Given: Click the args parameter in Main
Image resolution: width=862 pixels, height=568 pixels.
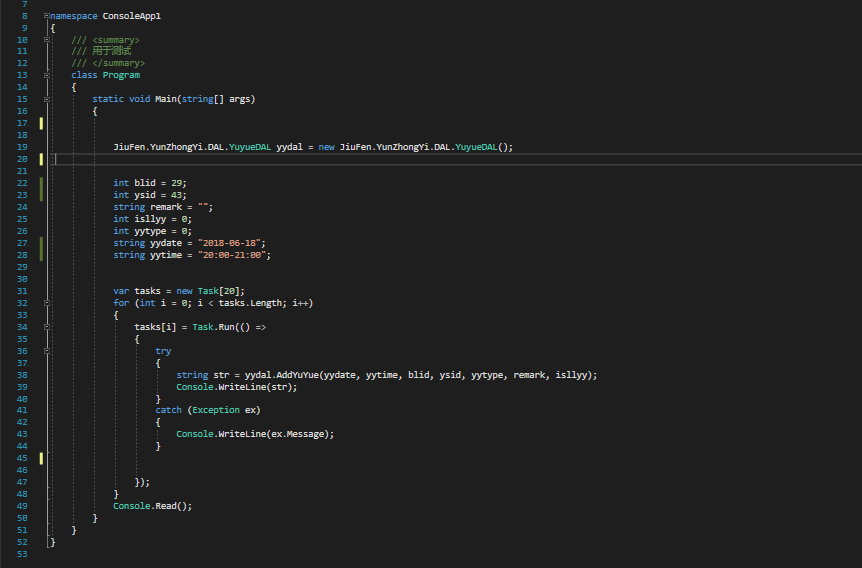Looking at the screenshot, I should tap(240, 99).
